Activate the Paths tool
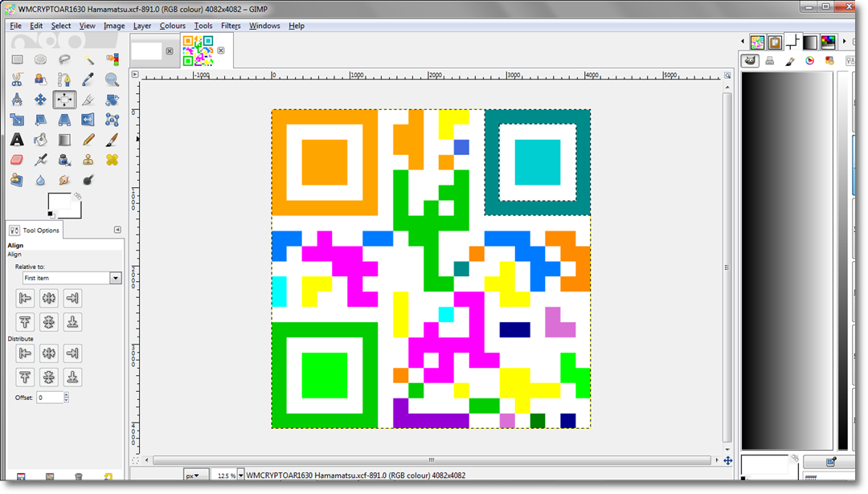Viewport: 868px width, 494px height. (64, 80)
